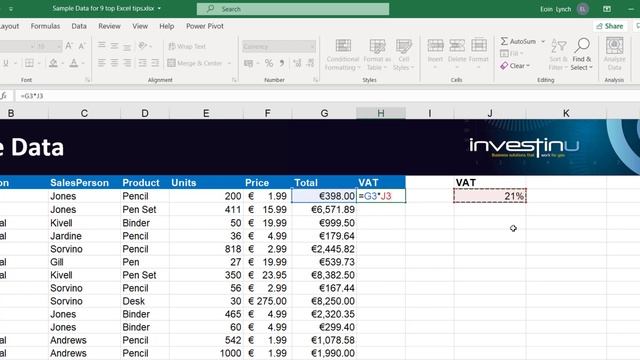
Task: Click the Orientation text angle icon
Action: pyautogui.click(x=142, y=46)
